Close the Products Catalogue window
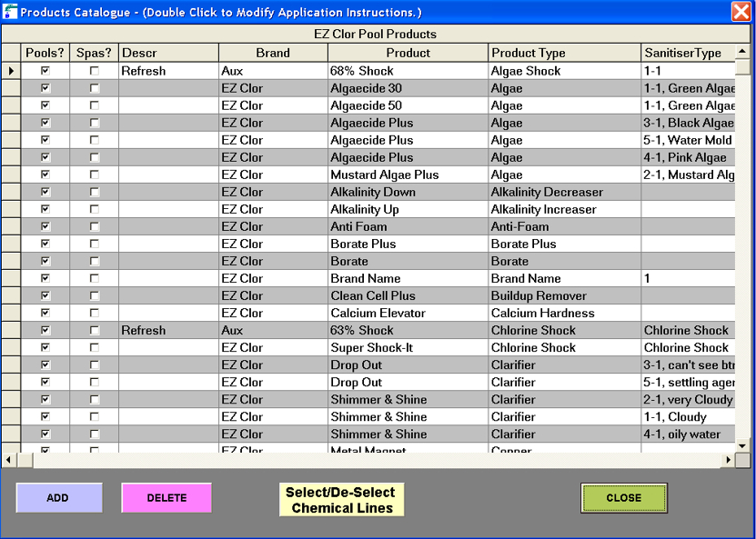Image resolution: width=756 pixels, height=539 pixels. [x=741, y=12]
